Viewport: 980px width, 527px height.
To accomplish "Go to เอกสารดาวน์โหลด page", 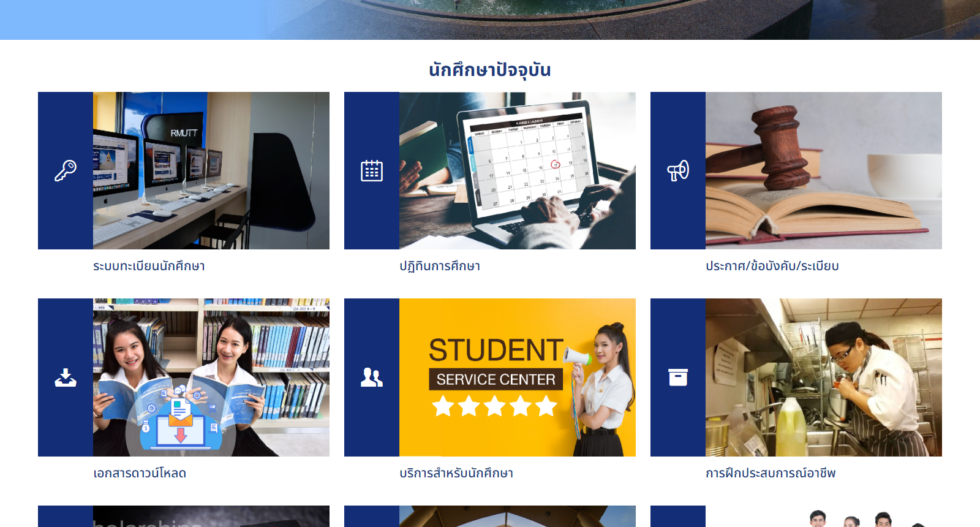I will click(x=140, y=473).
